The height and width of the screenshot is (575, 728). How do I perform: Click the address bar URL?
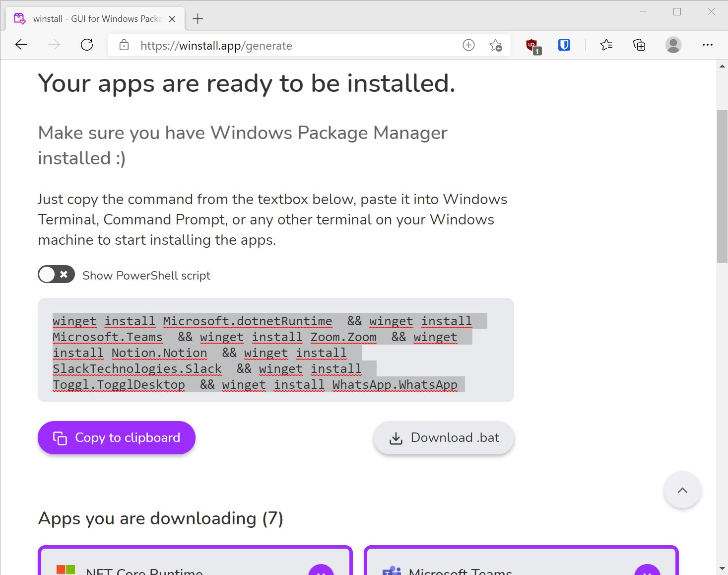tap(216, 46)
